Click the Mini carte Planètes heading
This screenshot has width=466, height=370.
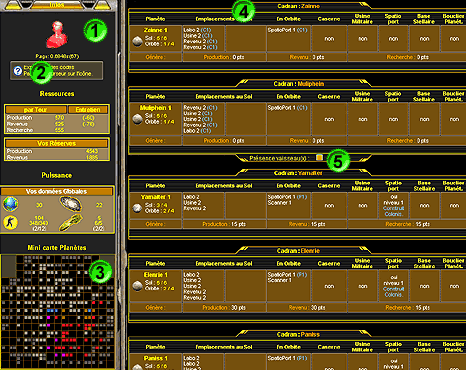[57, 248]
